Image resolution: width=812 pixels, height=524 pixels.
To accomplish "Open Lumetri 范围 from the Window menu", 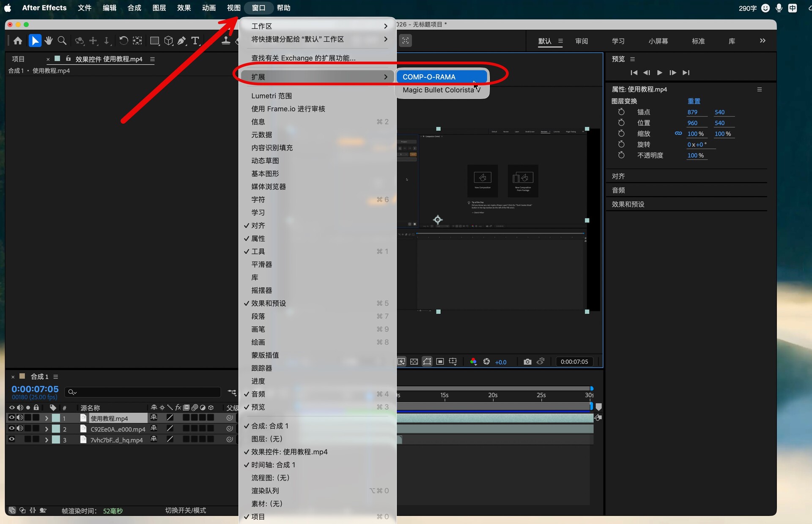I will pyautogui.click(x=317, y=96).
